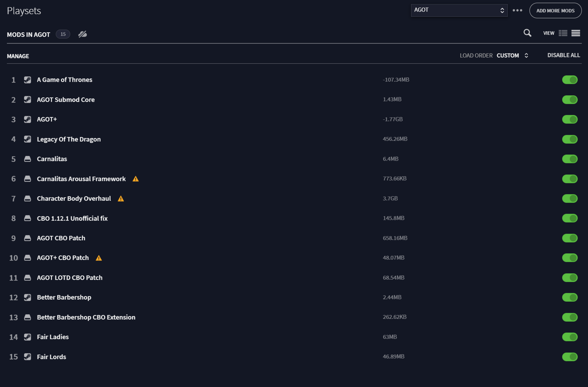Click the warning triangle on AGOT+ CBO Patch
The height and width of the screenshot is (387, 588).
99,258
